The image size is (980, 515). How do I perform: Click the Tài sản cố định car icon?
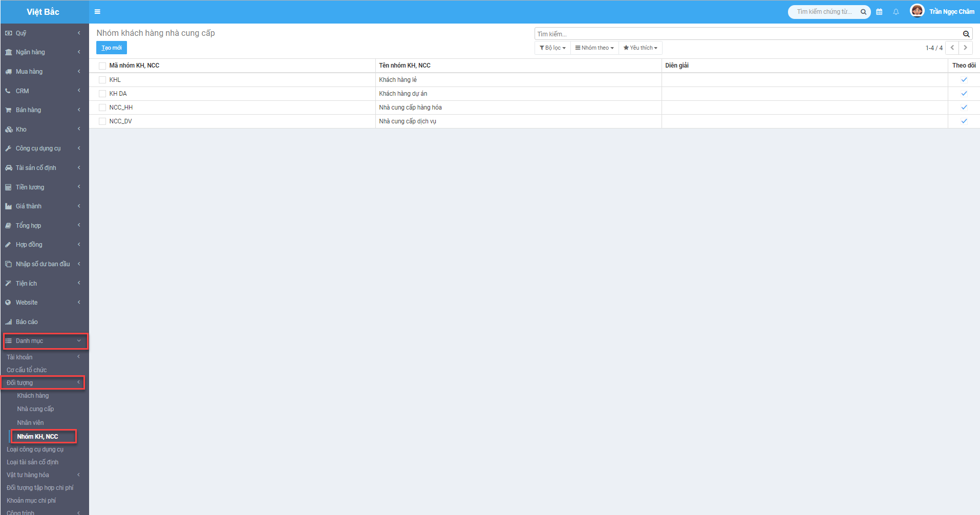tap(8, 168)
